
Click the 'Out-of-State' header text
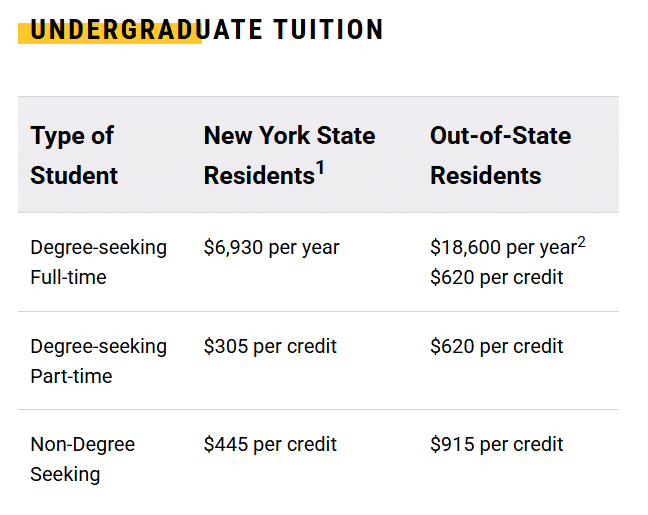(500, 135)
